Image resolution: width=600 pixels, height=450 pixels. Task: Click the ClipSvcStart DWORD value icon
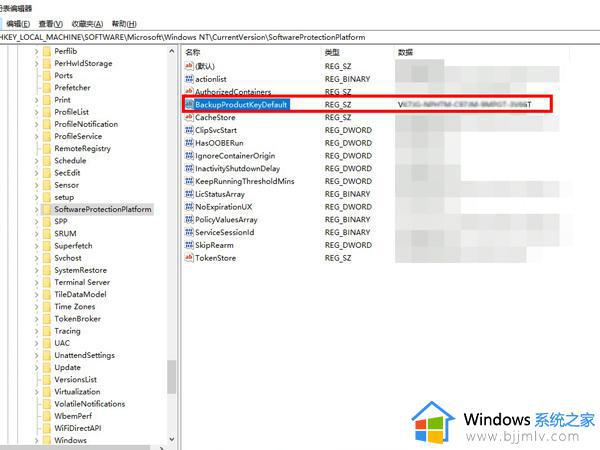(x=189, y=130)
